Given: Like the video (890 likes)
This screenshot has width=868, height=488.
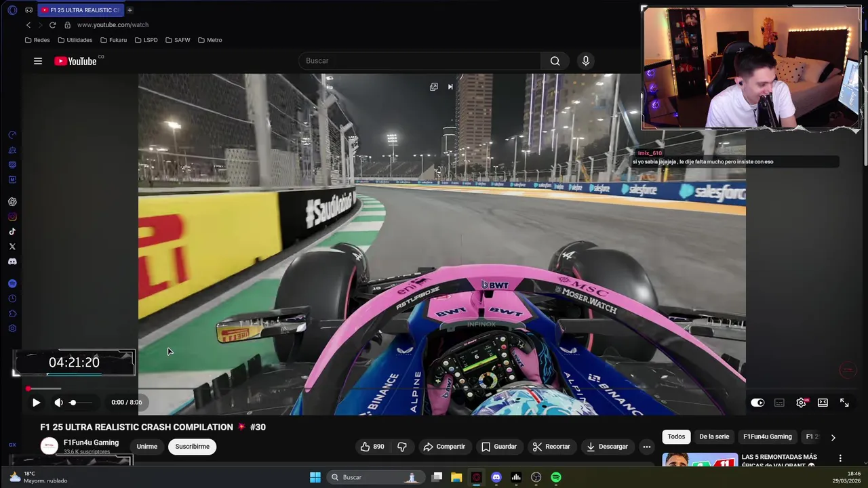Looking at the screenshot, I should click(x=372, y=447).
